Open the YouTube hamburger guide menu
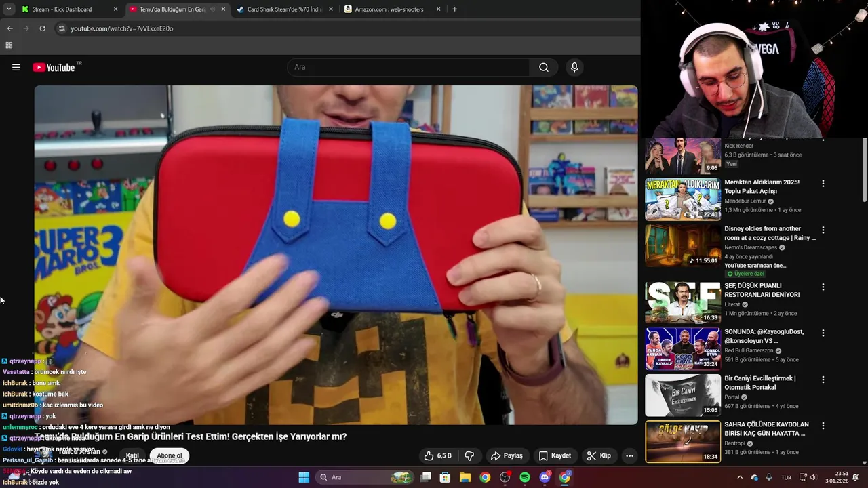This screenshot has width=868, height=488. tap(16, 67)
